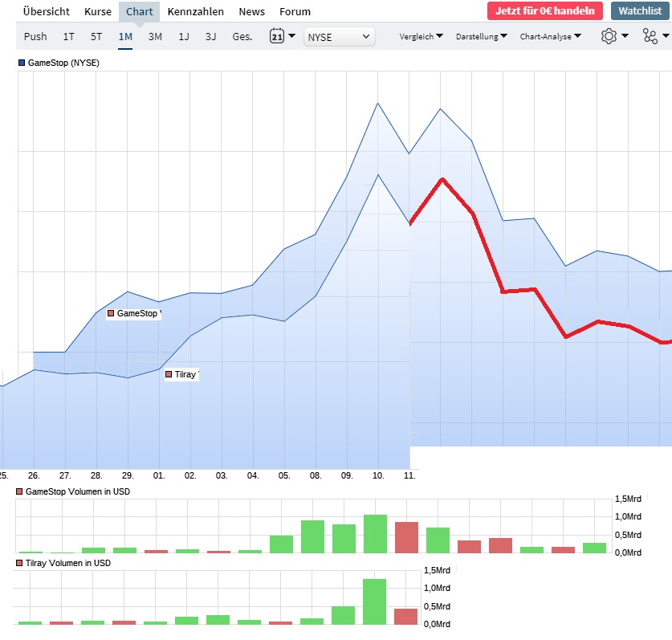Click the Tilray Volumen in USD label
This screenshot has height=640, width=672.
pos(68,563)
